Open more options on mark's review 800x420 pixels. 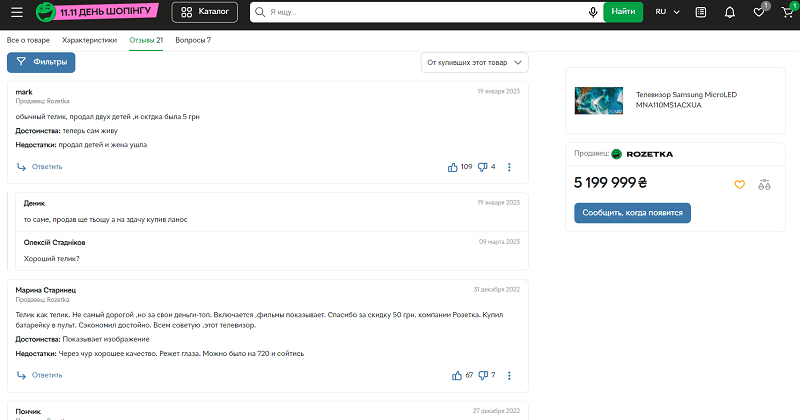[509, 167]
